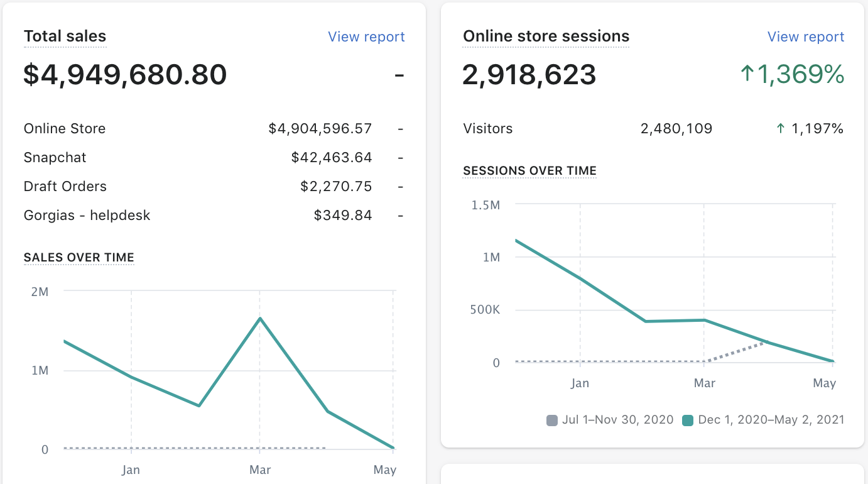This screenshot has height=484, width=868.
Task: Click the March peak on the sales chart
Action: [x=260, y=318]
